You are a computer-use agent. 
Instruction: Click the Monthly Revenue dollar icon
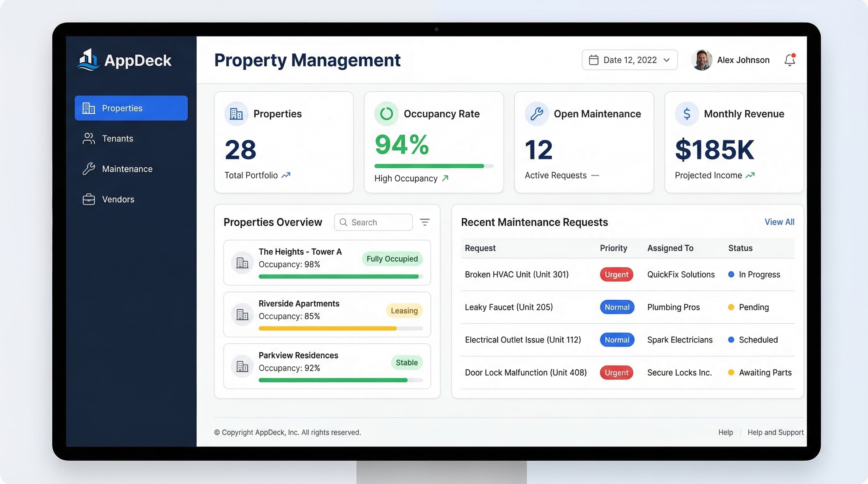pyautogui.click(x=687, y=114)
